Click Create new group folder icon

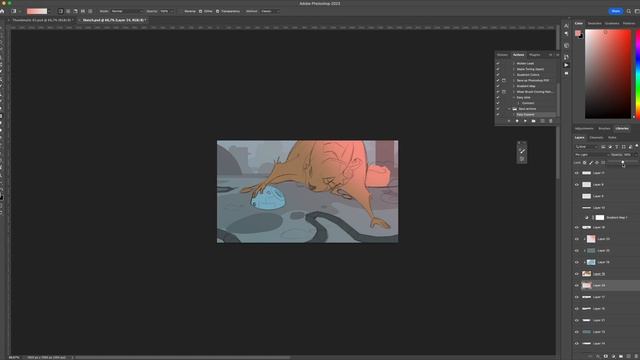pyautogui.click(x=621, y=356)
